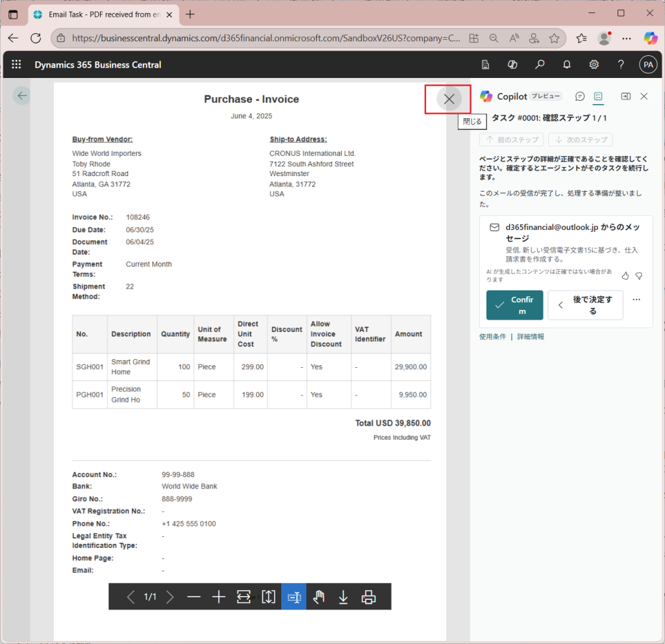This screenshot has width=665, height=644.
Task: Open browser zoom magnifier in address bar
Action: [x=494, y=38]
